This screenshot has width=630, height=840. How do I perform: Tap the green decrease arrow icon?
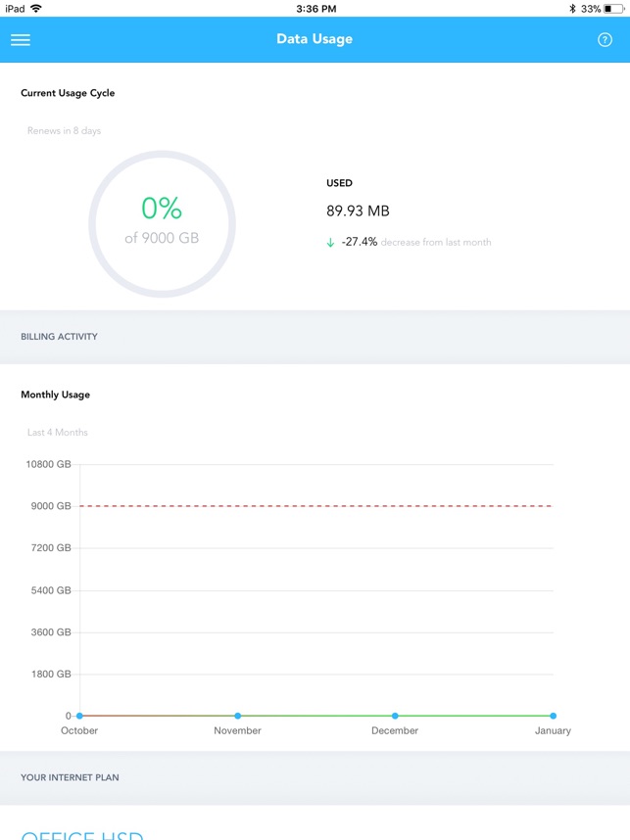pos(330,243)
